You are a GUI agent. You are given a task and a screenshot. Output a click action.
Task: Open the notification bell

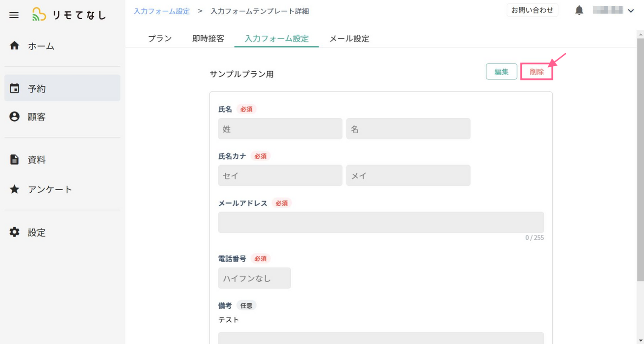point(579,11)
